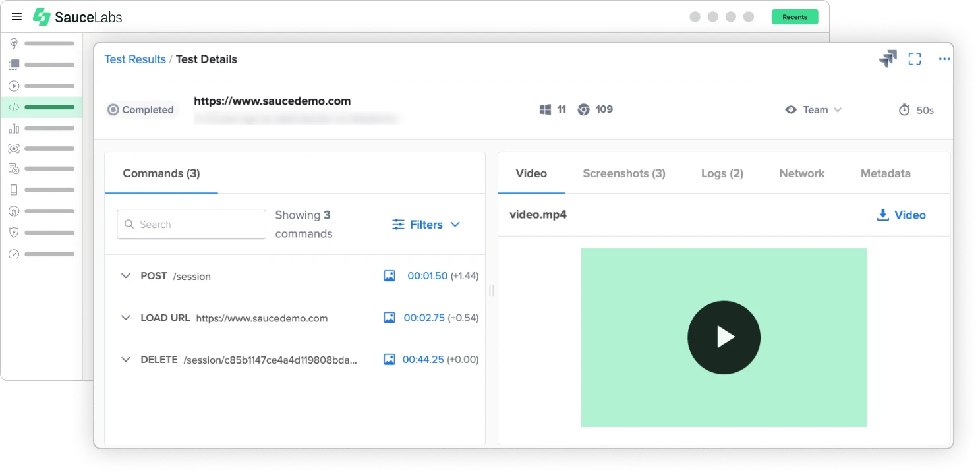Open the hamburger menu beside SauceLabs logo
The width and height of the screenshot is (980, 475).
pos(16,16)
